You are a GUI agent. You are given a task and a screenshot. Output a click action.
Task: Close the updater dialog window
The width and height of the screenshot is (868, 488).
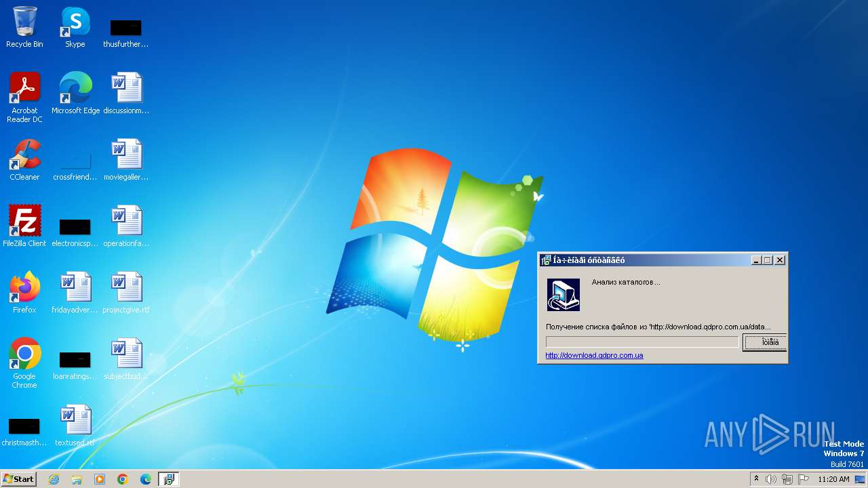click(x=780, y=260)
